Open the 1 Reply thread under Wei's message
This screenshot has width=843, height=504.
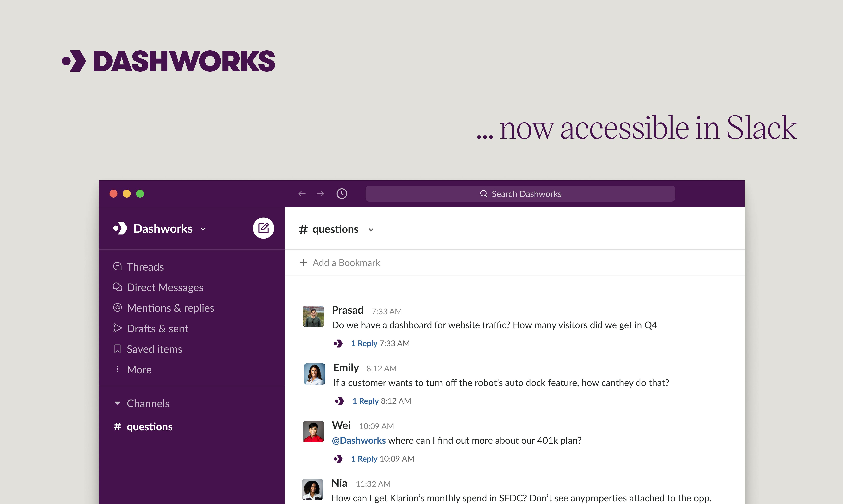[x=364, y=459]
